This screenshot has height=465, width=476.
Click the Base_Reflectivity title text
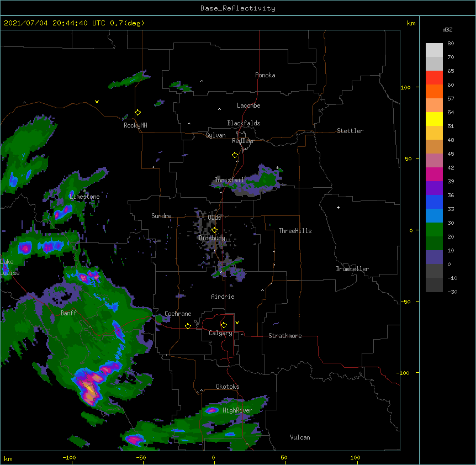(238, 8)
